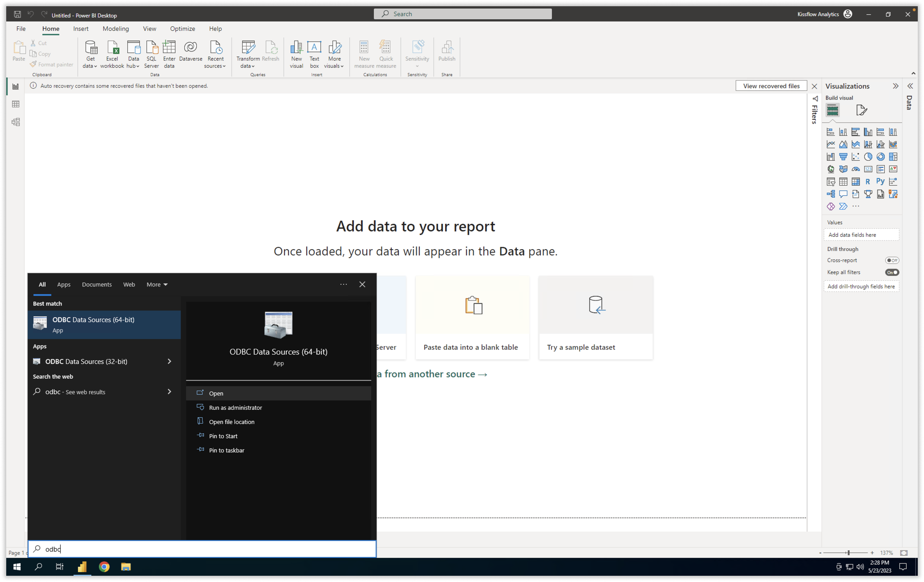Switch to the Modeling ribbon tab
Image resolution: width=924 pixels, height=582 pixels.
click(x=116, y=28)
